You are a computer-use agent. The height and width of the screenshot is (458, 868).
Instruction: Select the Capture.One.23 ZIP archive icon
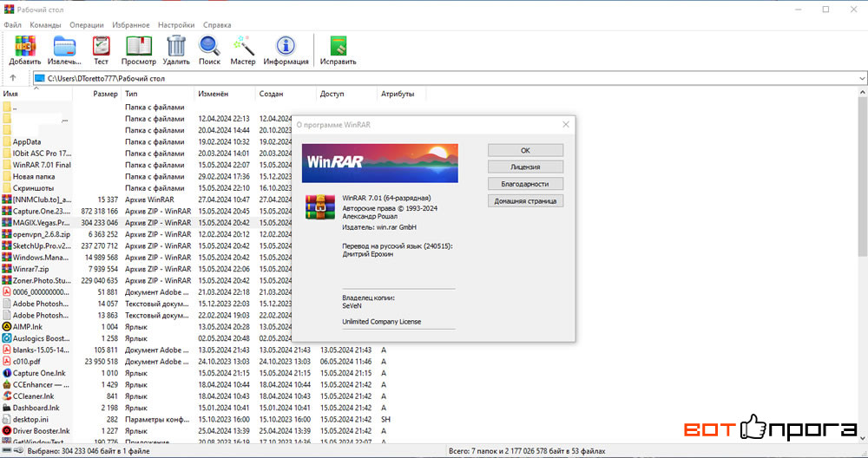pos(7,212)
